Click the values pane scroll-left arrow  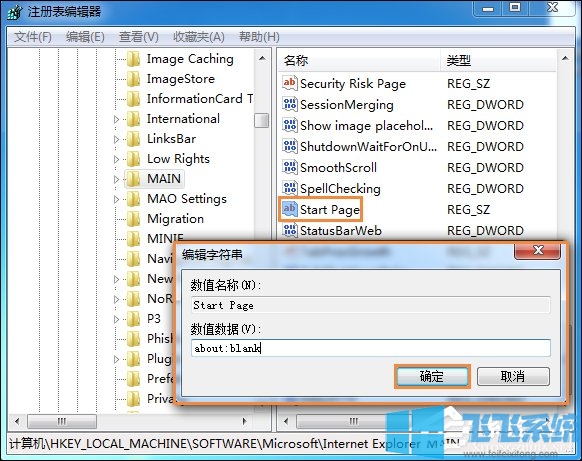pos(286,421)
